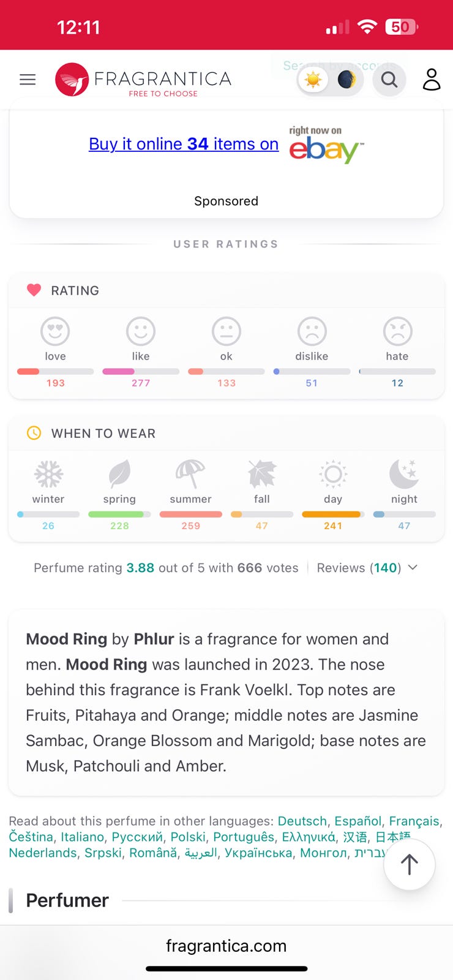Open the hamburger navigation menu
The width and height of the screenshot is (453, 980).
[x=28, y=80]
